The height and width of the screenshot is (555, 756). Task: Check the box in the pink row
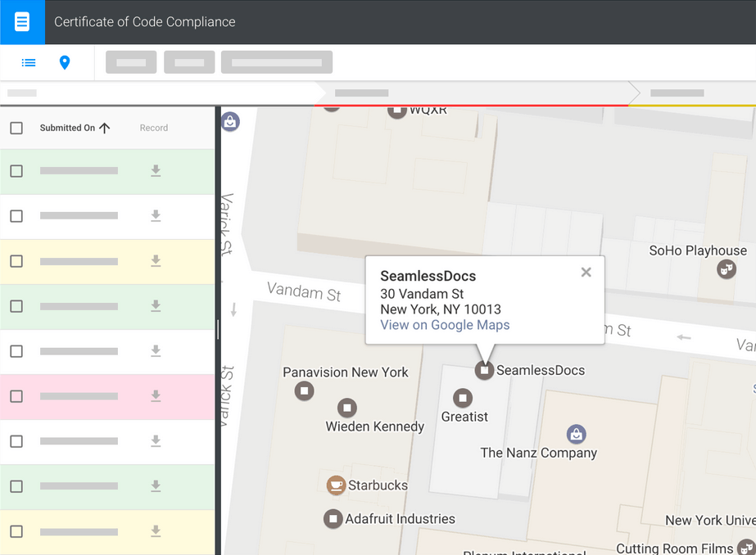pyautogui.click(x=16, y=396)
